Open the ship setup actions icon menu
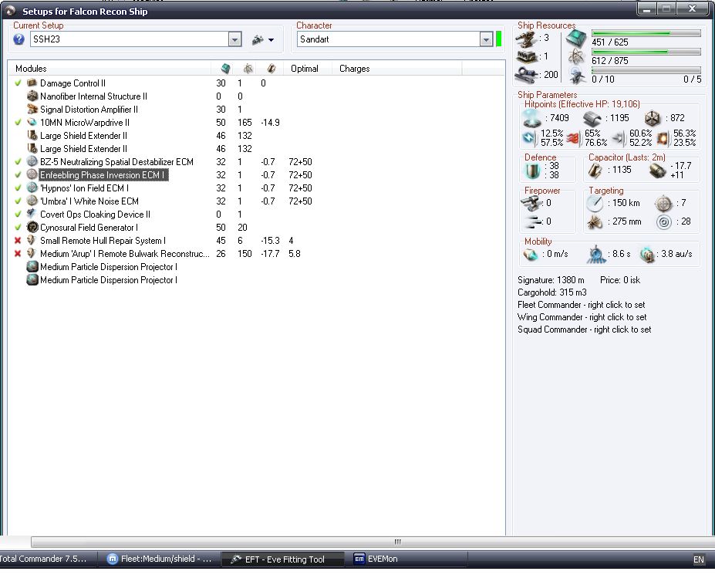 pos(258,39)
